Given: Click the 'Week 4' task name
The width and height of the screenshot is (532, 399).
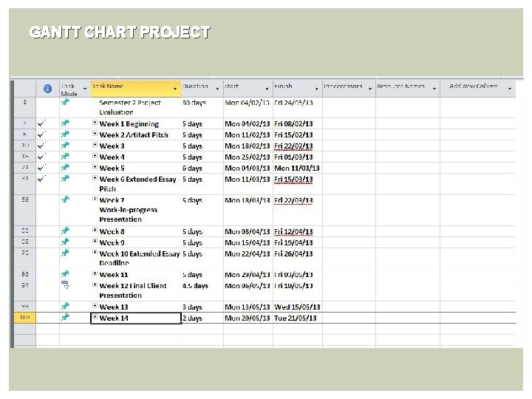Looking at the screenshot, I should (x=112, y=157).
